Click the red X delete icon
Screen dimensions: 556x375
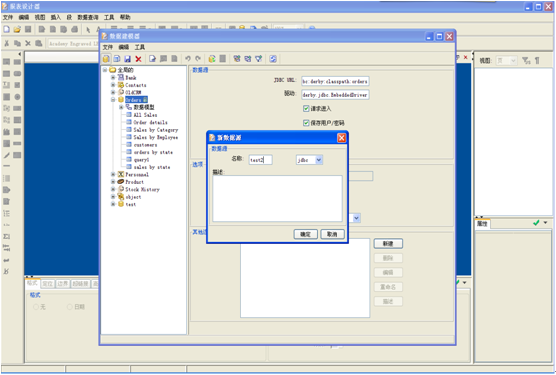[x=138, y=59]
